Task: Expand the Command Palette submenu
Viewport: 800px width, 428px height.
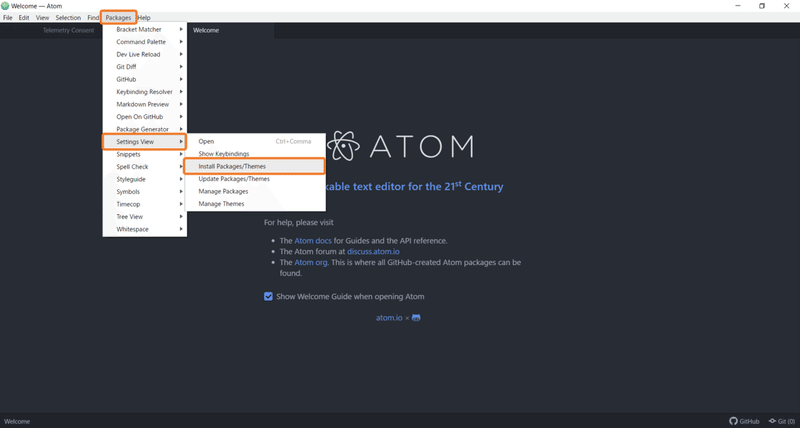Action: click(145, 42)
